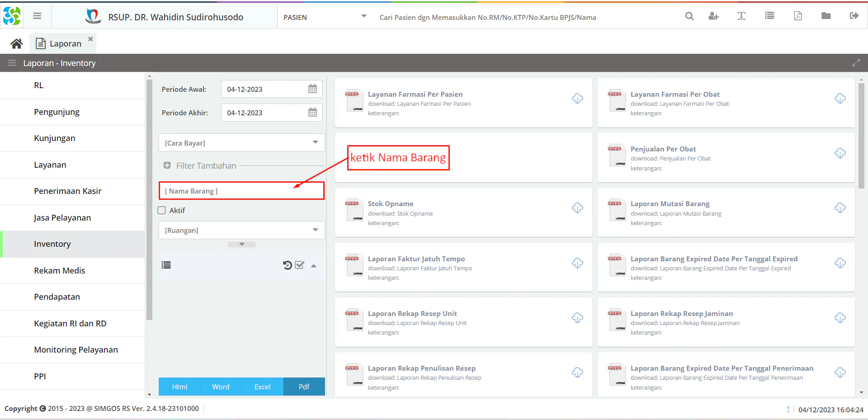Export report as Pdf
The height and width of the screenshot is (420, 868).
click(304, 387)
